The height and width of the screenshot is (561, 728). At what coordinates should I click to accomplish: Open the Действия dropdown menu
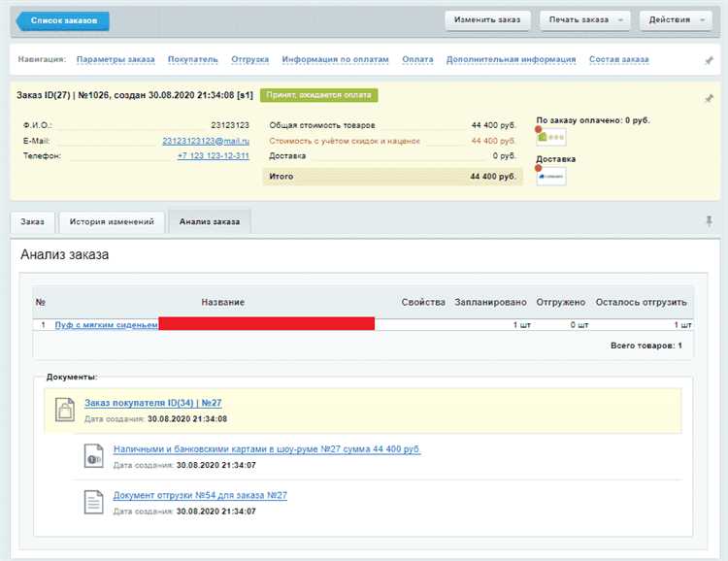[x=676, y=20]
